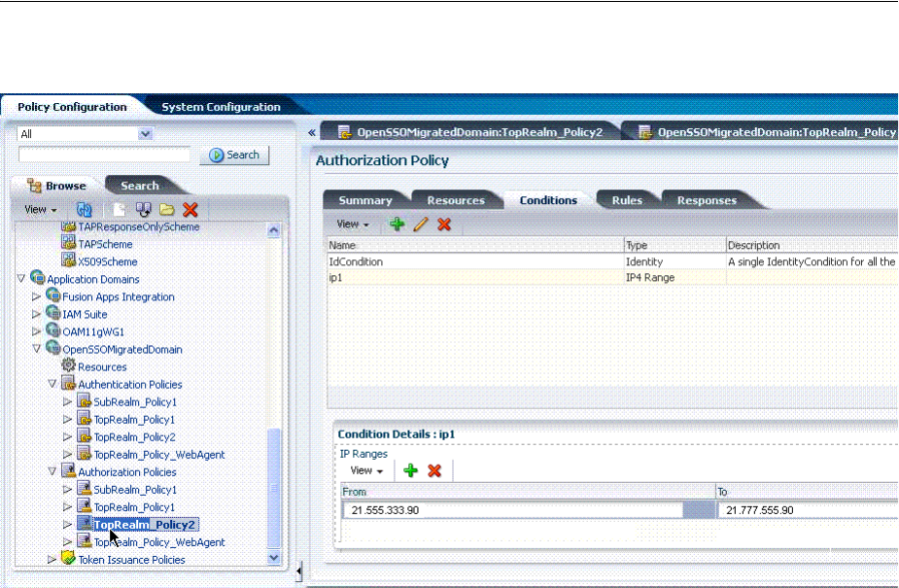The width and height of the screenshot is (899, 588).
Task: Click the Type column header
Action: coord(674,245)
